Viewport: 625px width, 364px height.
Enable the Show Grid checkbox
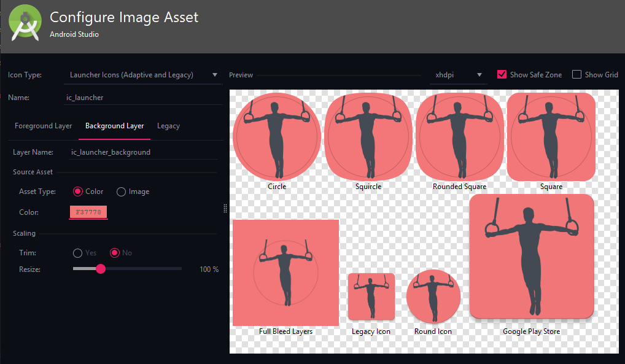tap(576, 74)
